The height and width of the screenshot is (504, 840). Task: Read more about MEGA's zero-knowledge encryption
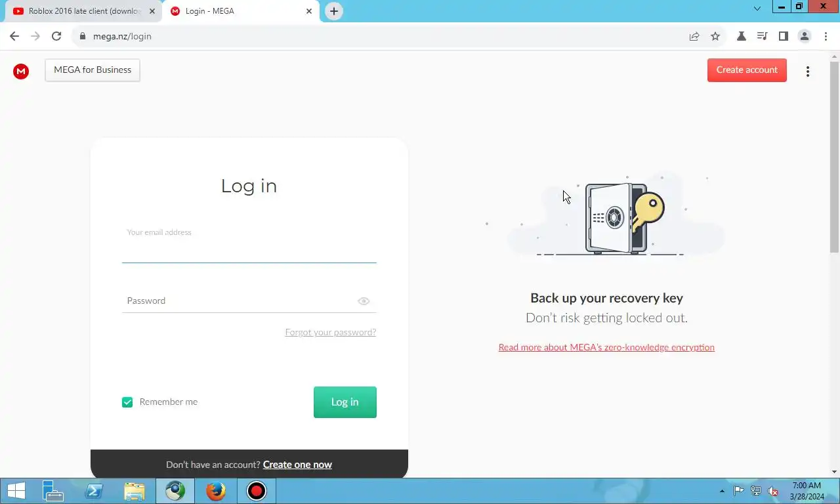point(606,347)
